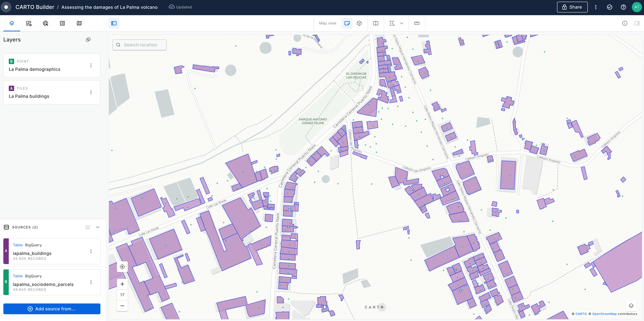Open the Widgets tab
644x321 pixels.
coord(29,23)
